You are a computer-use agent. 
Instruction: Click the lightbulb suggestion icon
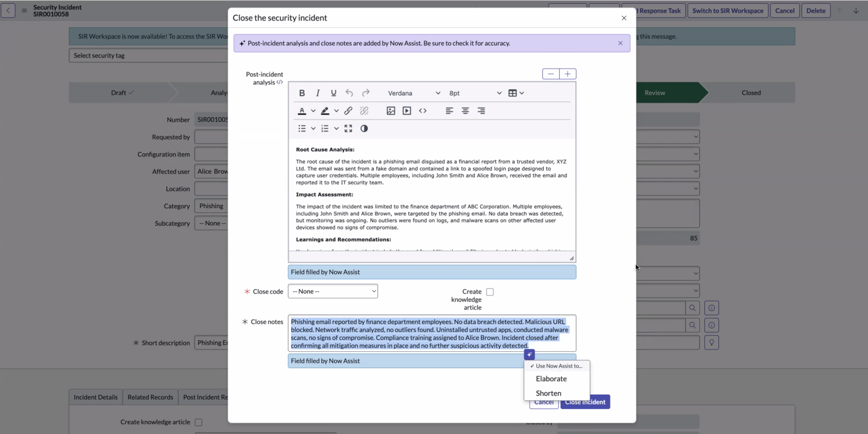click(711, 343)
